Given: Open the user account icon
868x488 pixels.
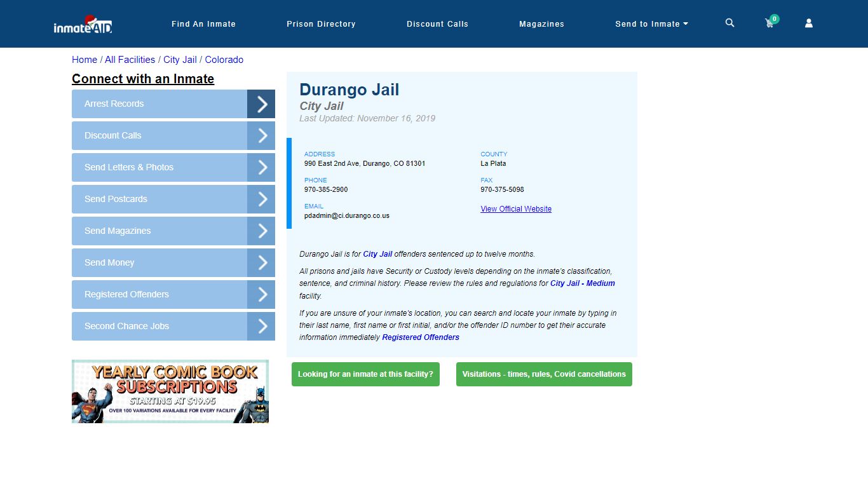Looking at the screenshot, I should (809, 23).
